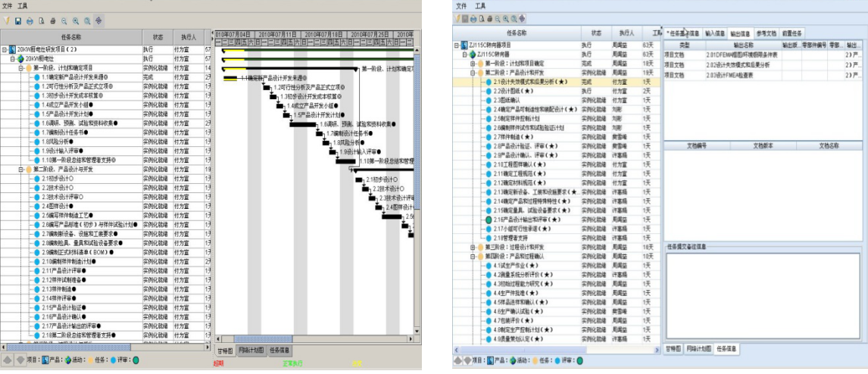Open the 输入信息 tab in right panel
Screen dimensions: 868x374
(x=715, y=33)
